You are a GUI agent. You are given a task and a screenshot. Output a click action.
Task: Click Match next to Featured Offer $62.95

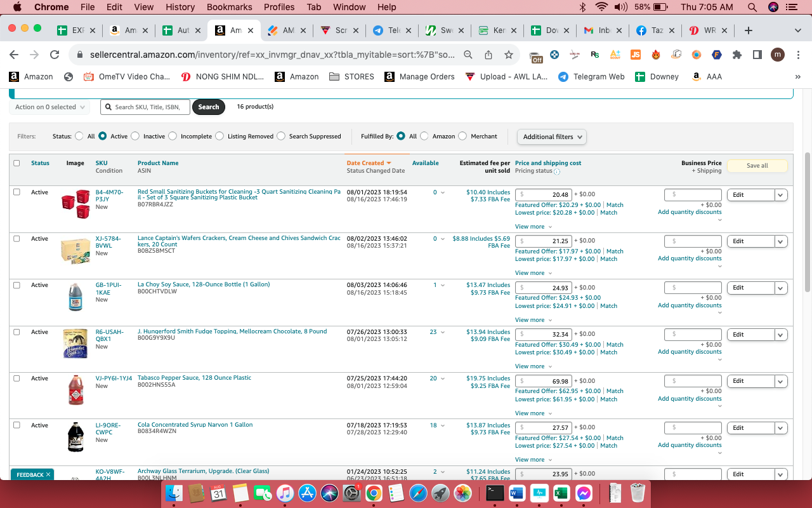click(615, 391)
